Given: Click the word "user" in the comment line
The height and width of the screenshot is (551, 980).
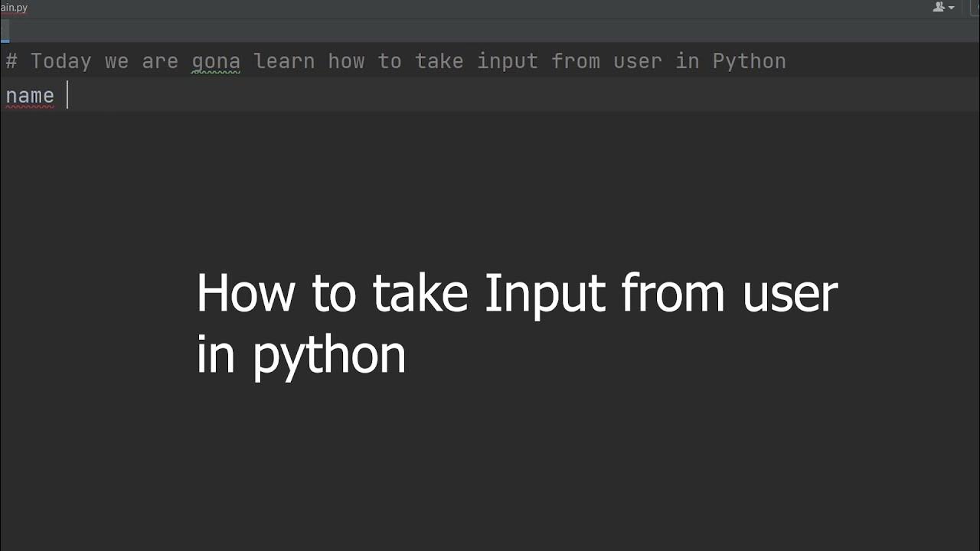Looking at the screenshot, I should [638, 61].
